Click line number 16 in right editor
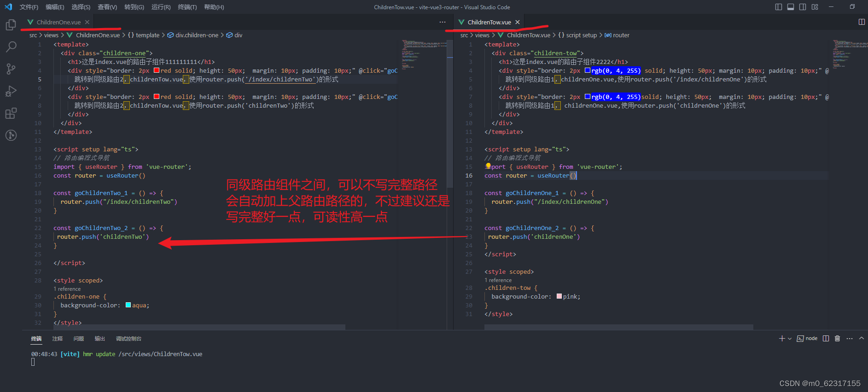Screen dimensions: 868x392 click(469, 175)
